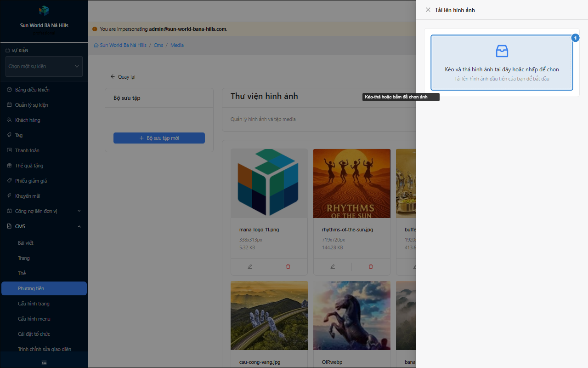Screen dimensions: 588x368
Task: Click the orange warning icon in the impersonation banner
Action: point(95,29)
